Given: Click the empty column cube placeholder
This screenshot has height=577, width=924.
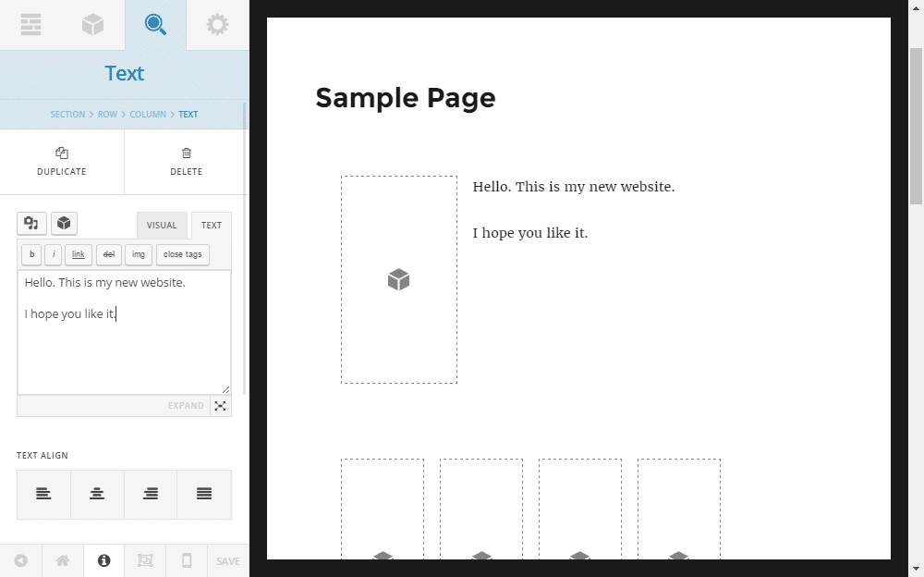Looking at the screenshot, I should tap(399, 279).
